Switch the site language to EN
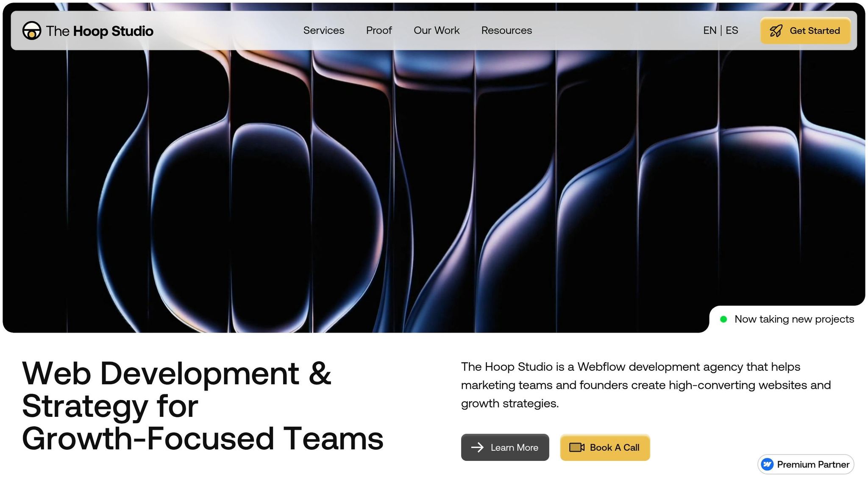The height and width of the screenshot is (488, 868). 709,30
